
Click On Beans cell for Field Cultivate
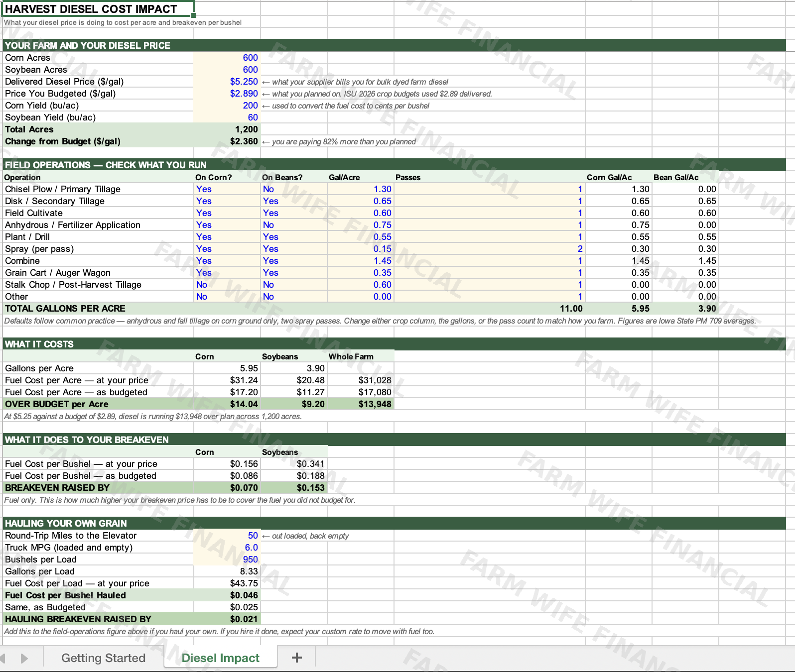[x=294, y=213]
